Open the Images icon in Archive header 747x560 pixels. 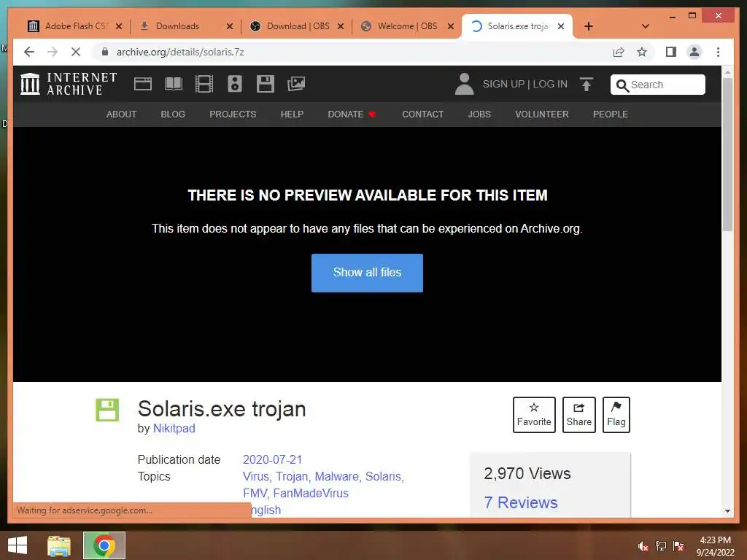pyautogui.click(x=296, y=84)
